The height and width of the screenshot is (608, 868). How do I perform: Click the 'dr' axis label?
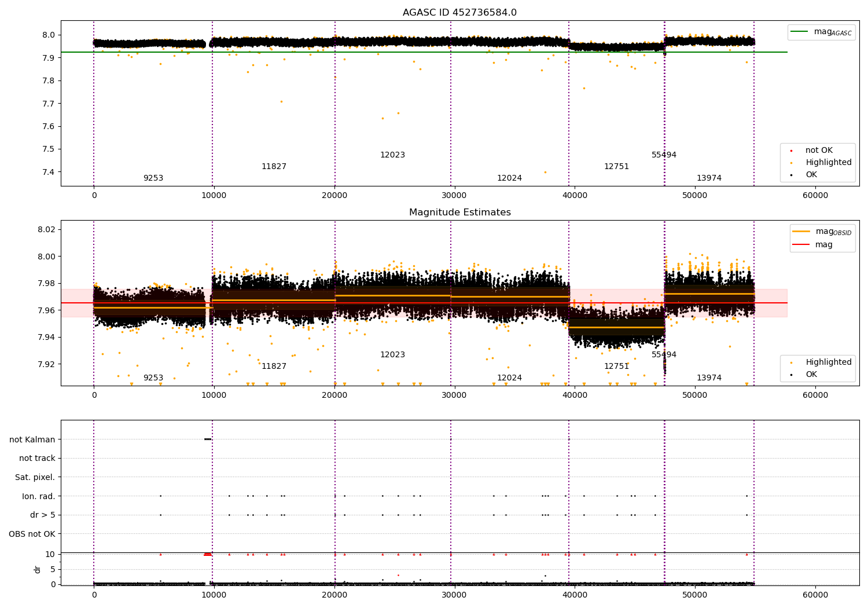pyautogui.click(x=38, y=569)
